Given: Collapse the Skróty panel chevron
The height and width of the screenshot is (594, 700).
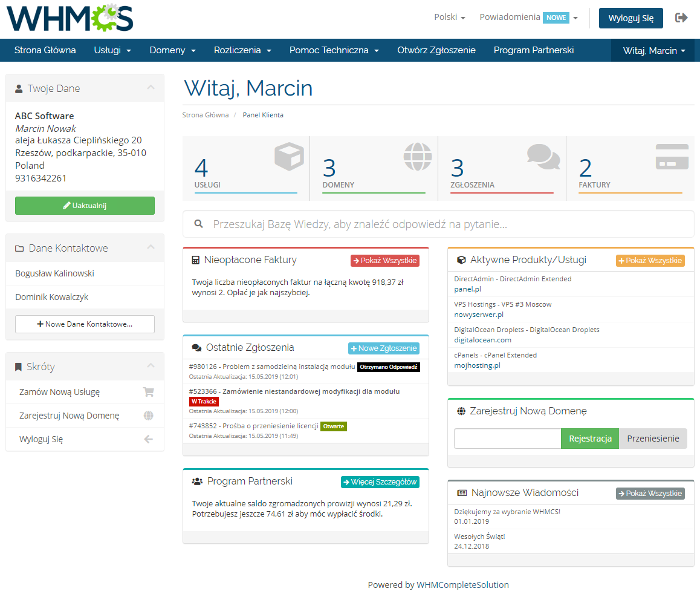Looking at the screenshot, I should tap(151, 365).
